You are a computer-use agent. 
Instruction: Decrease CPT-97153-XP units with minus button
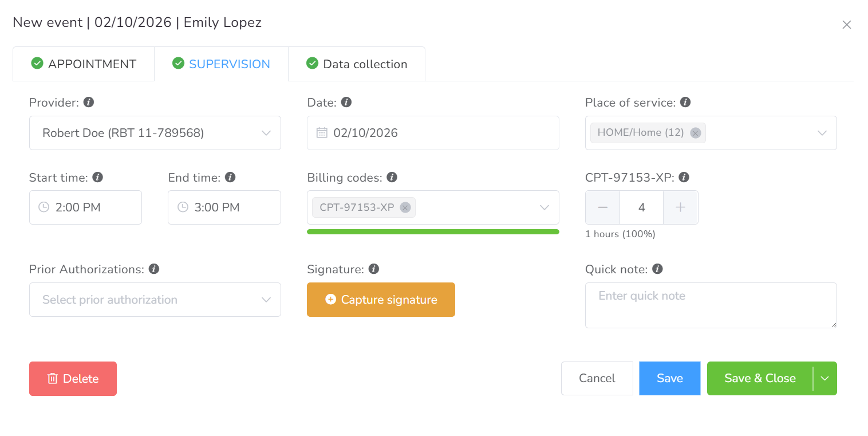point(602,207)
